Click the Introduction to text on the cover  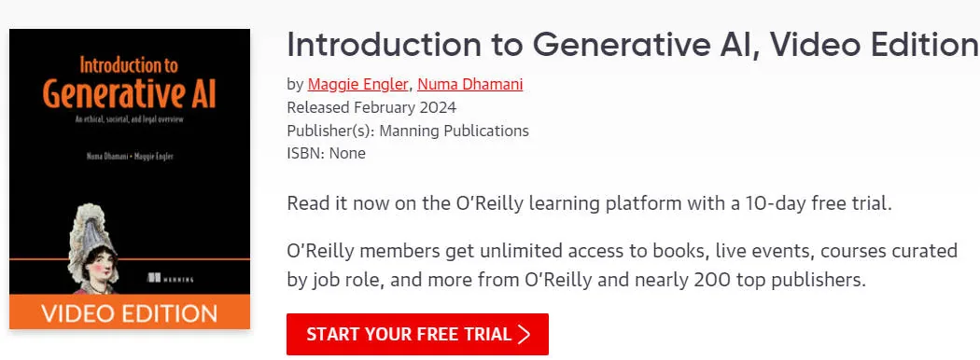[x=129, y=65]
